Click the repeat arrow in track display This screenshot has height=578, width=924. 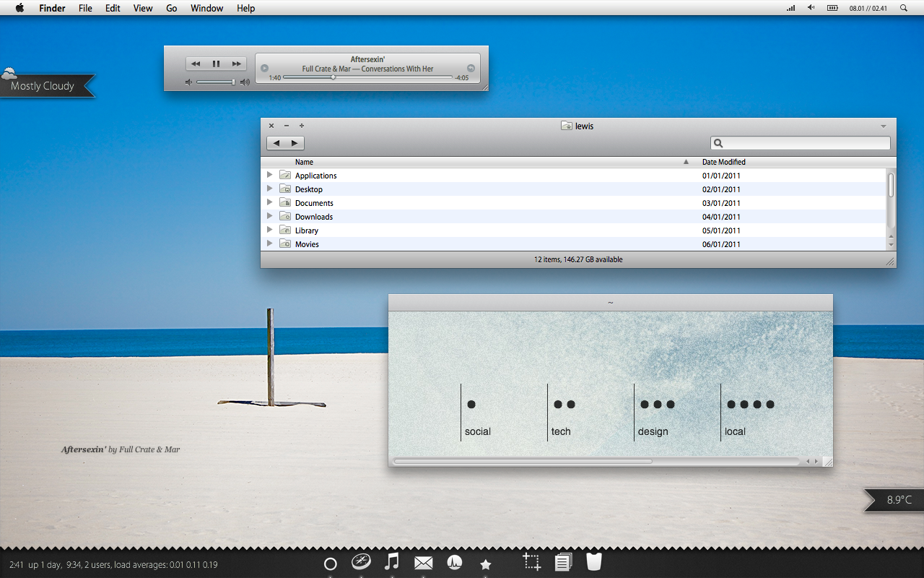[x=471, y=68]
